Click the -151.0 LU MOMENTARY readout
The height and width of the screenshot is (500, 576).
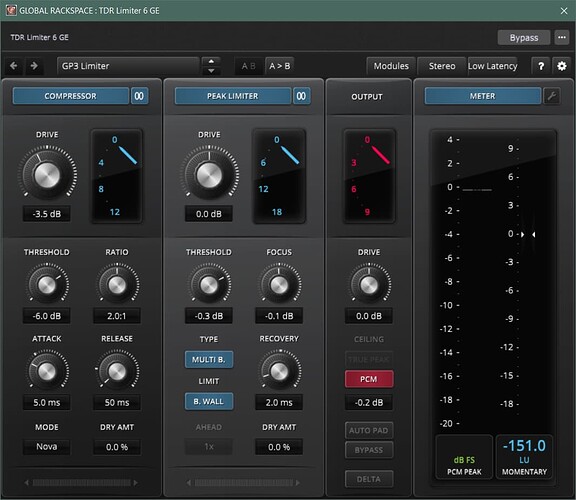coord(524,457)
